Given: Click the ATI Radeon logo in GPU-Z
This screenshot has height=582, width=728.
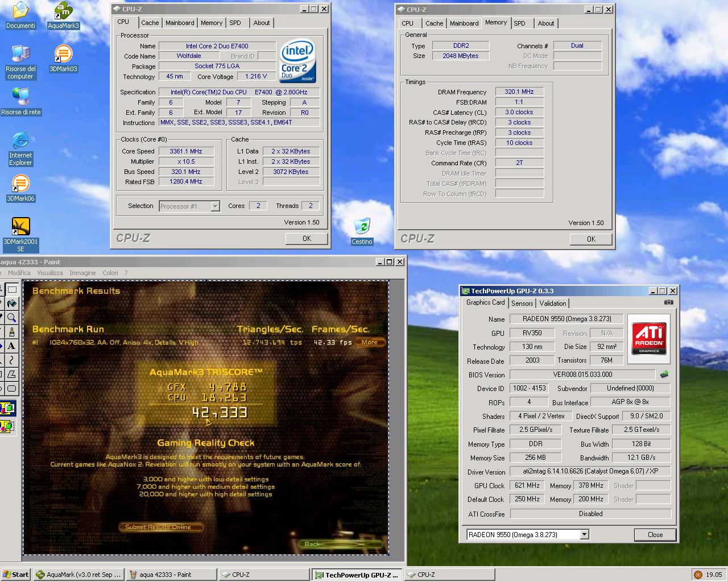Looking at the screenshot, I should click(649, 339).
